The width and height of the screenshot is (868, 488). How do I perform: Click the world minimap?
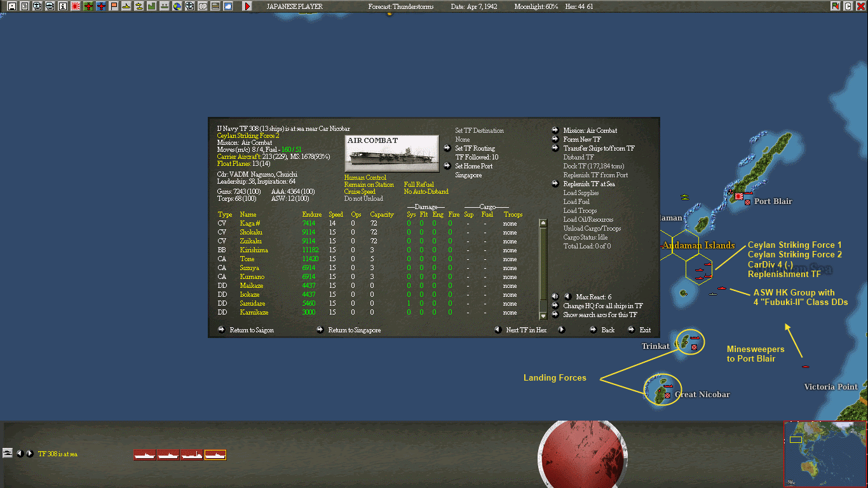(825, 454)
